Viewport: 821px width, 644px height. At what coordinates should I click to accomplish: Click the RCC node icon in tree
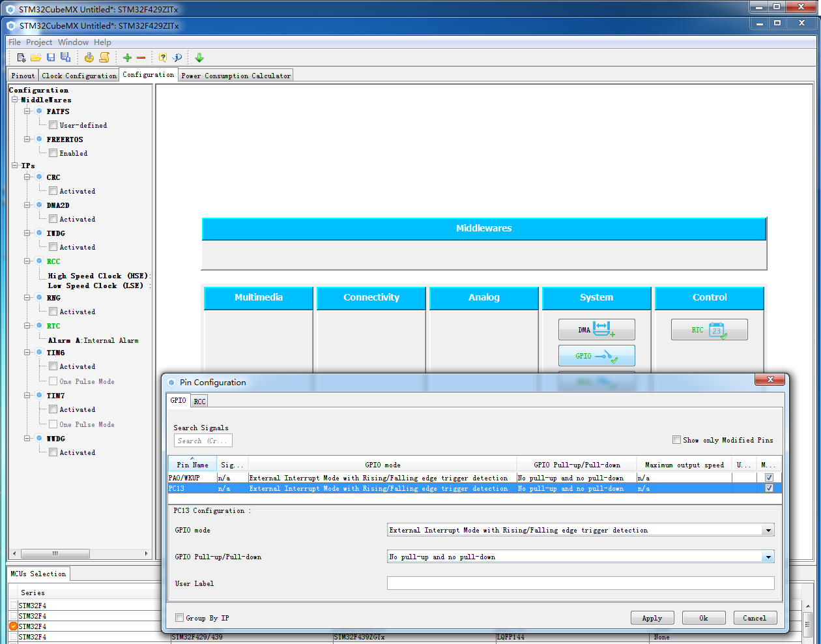(x=39, y=261)
